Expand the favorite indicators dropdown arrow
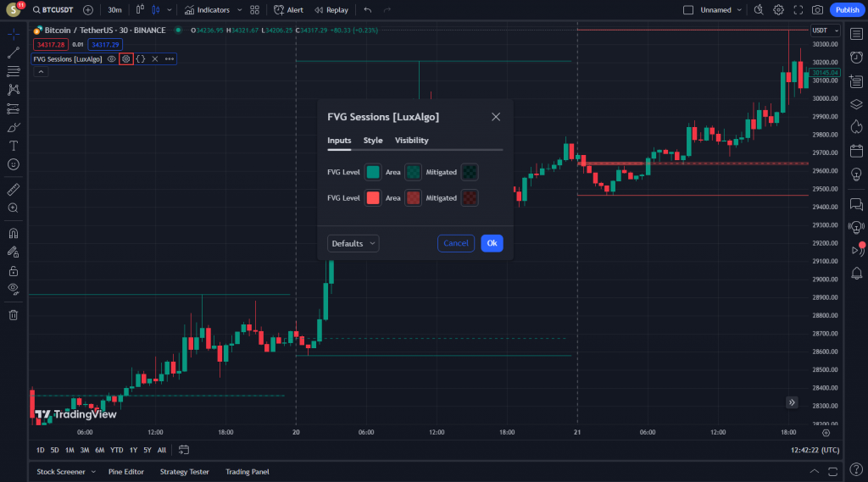Viewport: 868px width, 482px height. pyautogui.click(x=239, y=10)
